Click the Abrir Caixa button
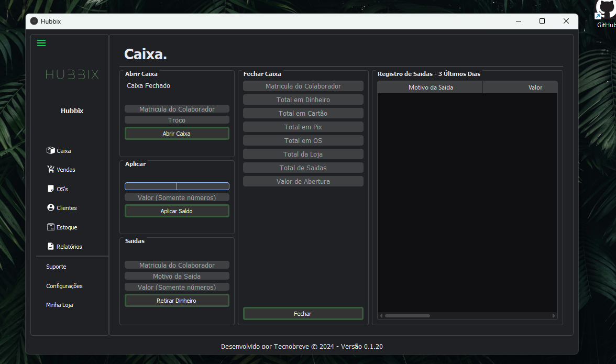Screen dimensions: 616x364 177,134
